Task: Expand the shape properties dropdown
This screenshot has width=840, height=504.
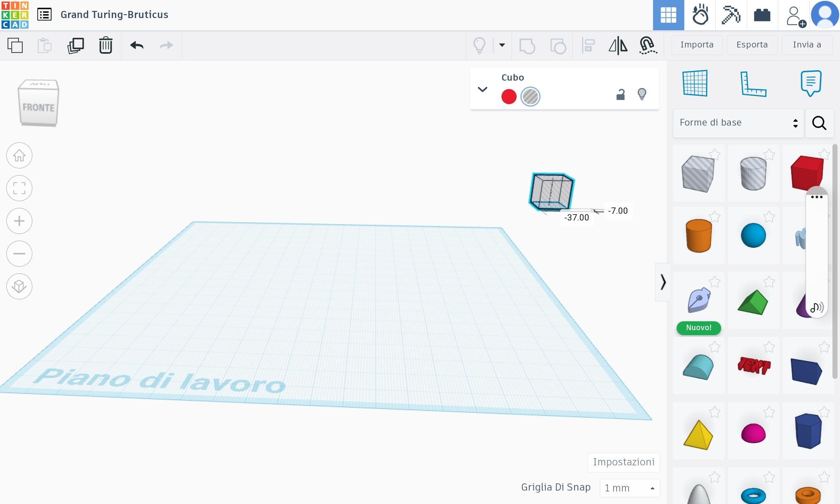Action: click(483, 88)
